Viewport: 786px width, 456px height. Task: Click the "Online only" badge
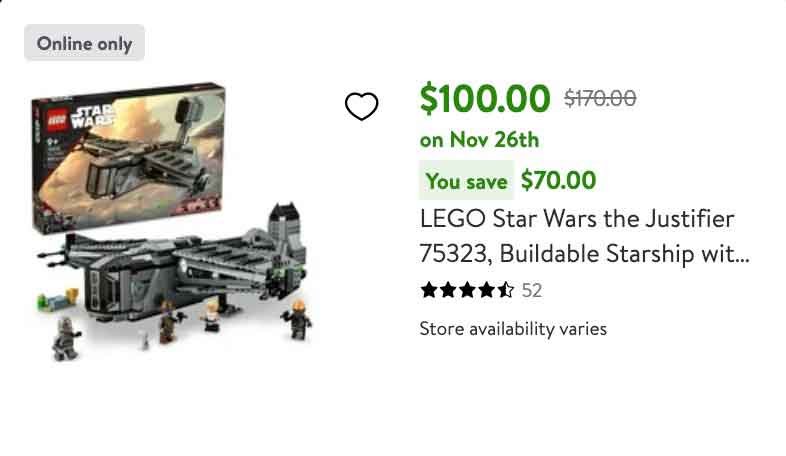click(84, 43)
